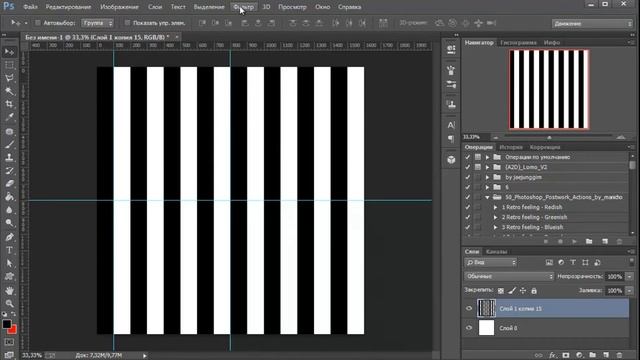
Task: Select the Move tool
Action: [x=9, y=52]
